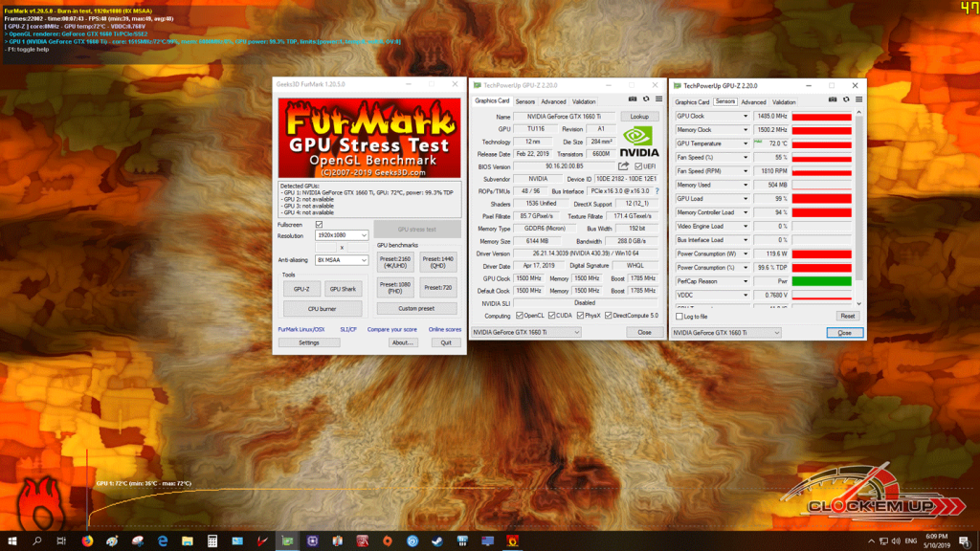Click the camera icon in GPU-Z Graphics Card window
The image size is (980, 551).
click(x=633, y=99)
